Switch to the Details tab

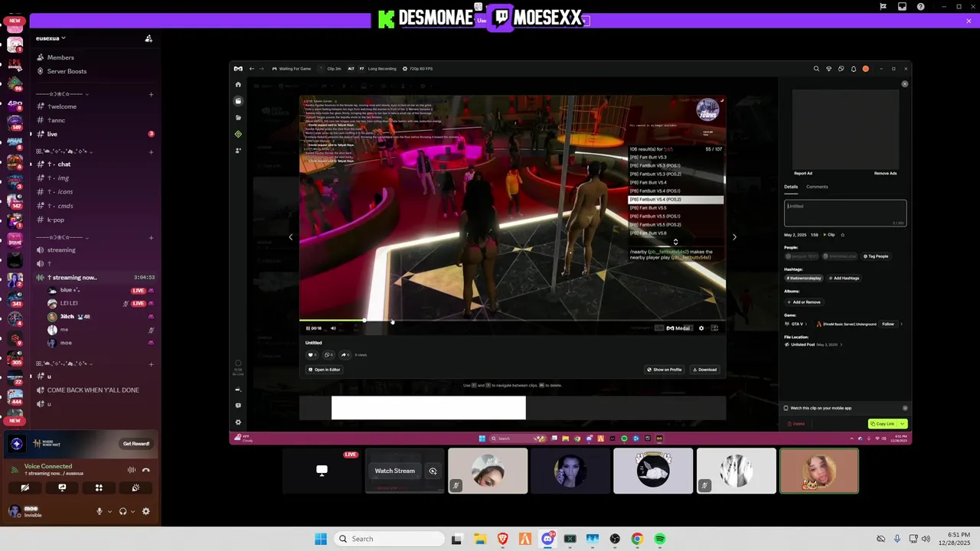791,187
